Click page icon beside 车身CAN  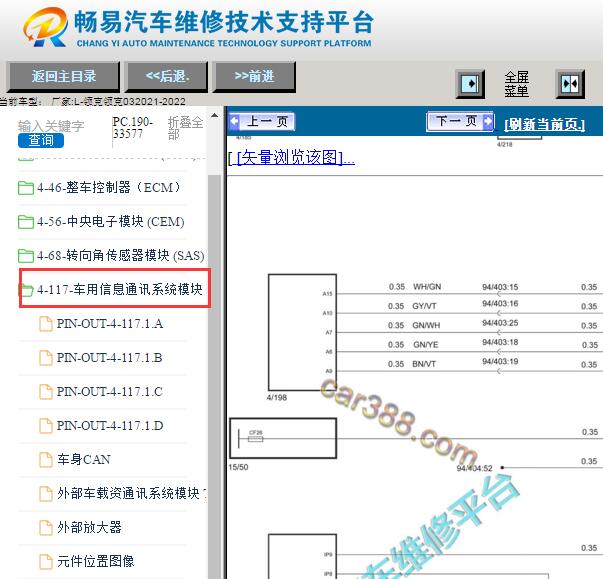coord(46,459)
